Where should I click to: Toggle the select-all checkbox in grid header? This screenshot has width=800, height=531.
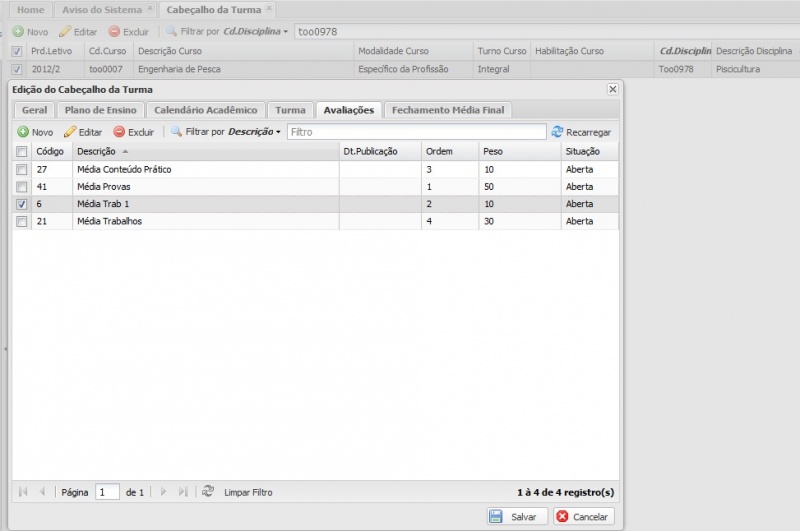tap(22, 152)
